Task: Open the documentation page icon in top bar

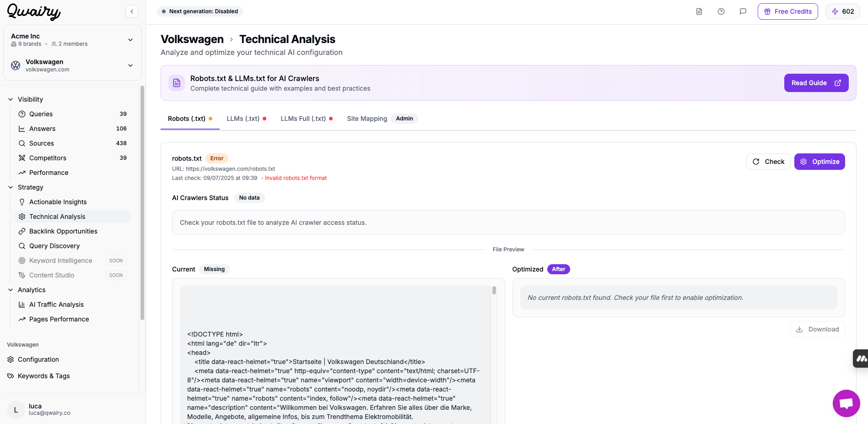Action: 699,11
